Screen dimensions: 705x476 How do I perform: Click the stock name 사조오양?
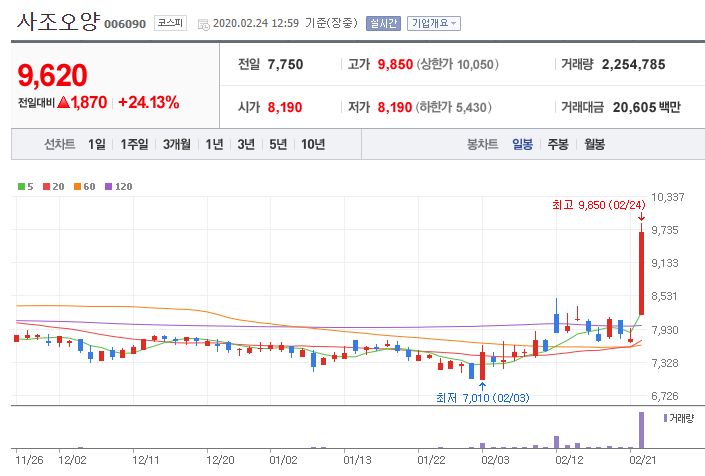click(58, 22)
